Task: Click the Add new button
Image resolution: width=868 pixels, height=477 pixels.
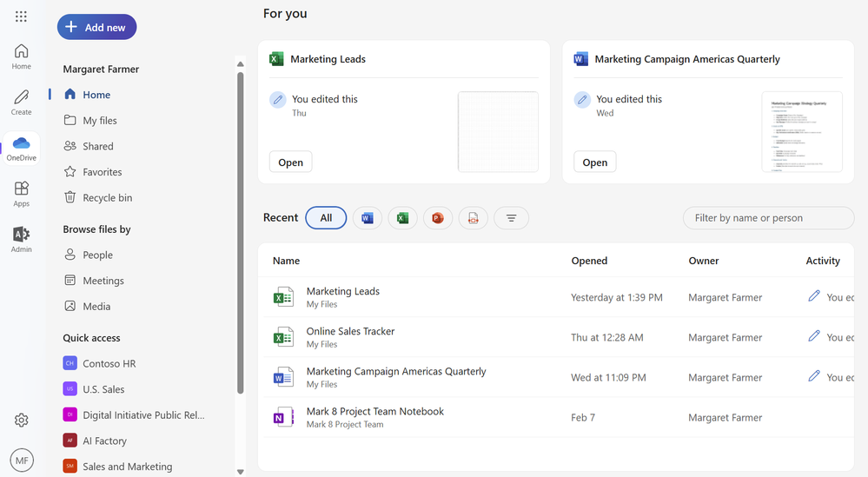Action: pyautogui.click(x=96, y=27)
